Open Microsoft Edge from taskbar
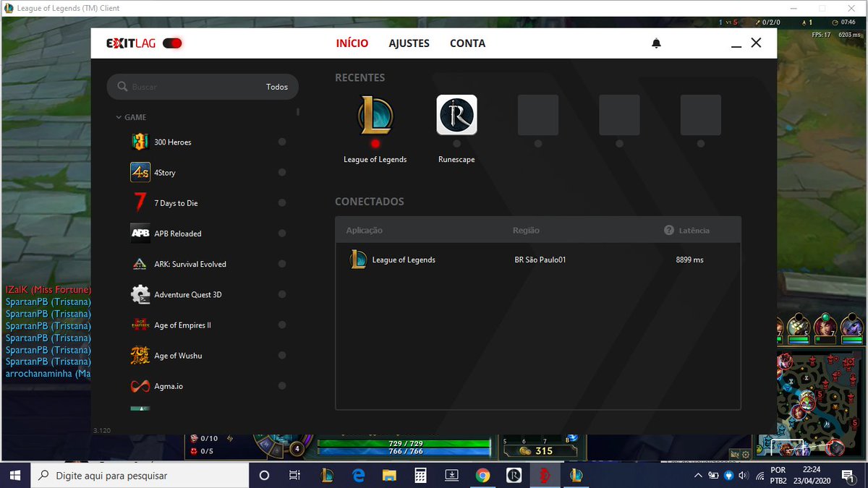The width and height of the screenshot is (868, 488). 358,475
